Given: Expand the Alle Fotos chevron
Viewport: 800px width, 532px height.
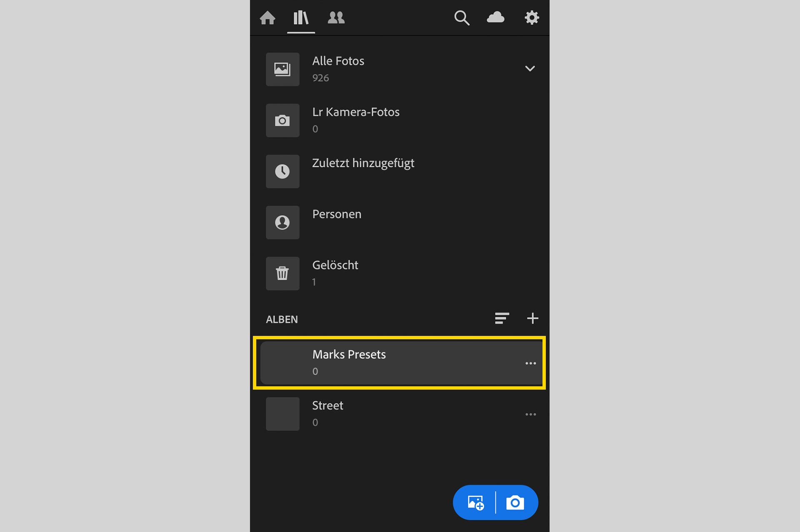Looking at the screenshot, I should pos(530,69).
